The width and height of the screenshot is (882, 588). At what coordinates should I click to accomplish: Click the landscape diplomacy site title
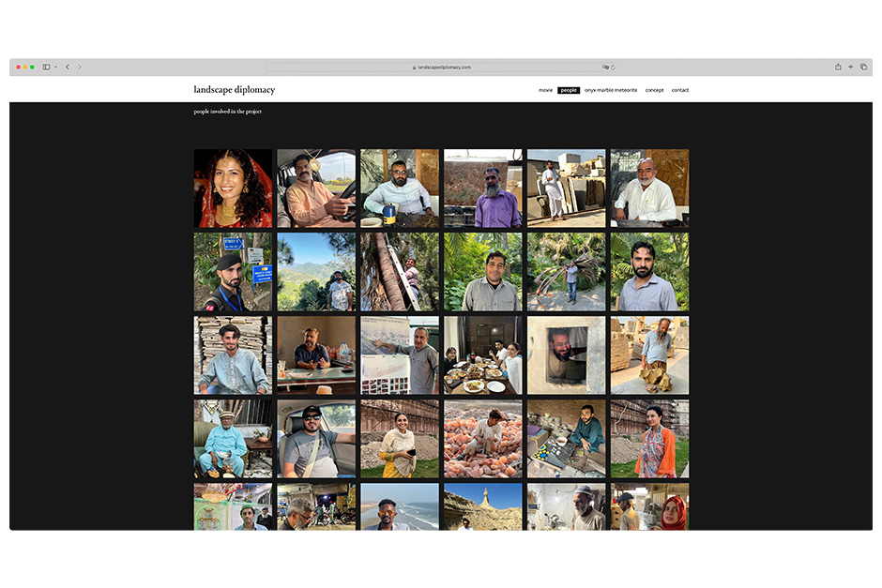234,89
